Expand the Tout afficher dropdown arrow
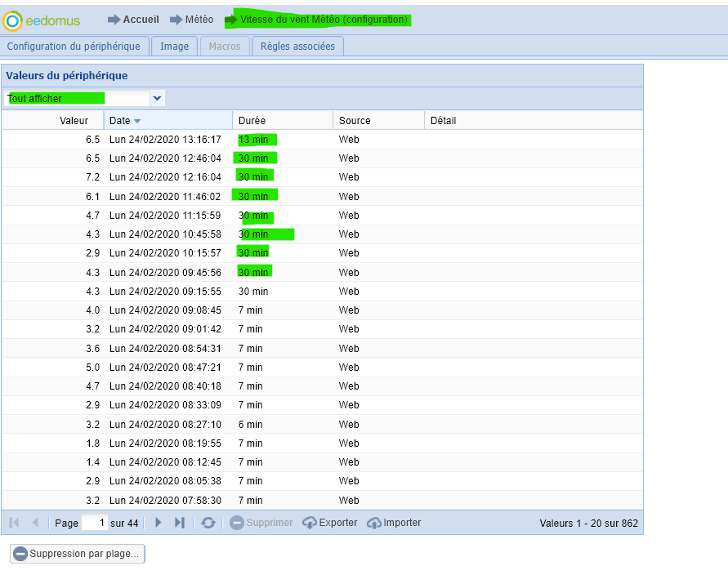This screenshot has width=728, height=584. coord(158,98)
